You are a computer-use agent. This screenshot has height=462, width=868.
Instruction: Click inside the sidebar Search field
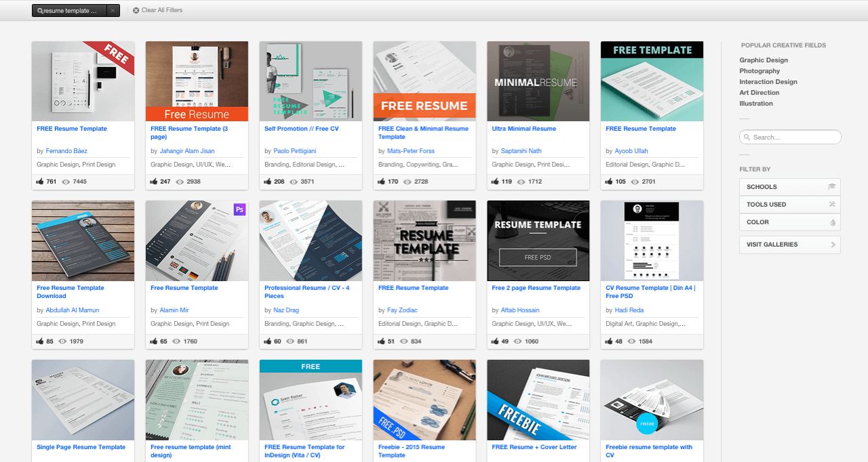790,137
